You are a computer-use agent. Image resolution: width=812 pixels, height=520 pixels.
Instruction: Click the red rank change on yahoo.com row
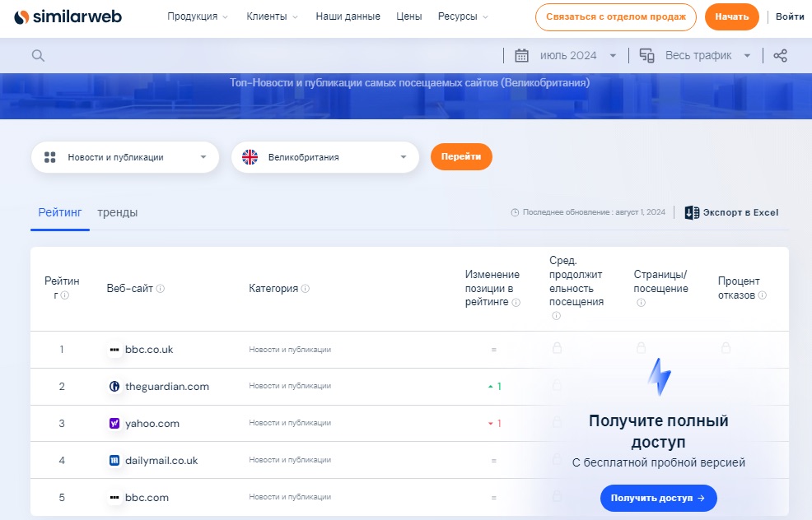click(495, 423)
